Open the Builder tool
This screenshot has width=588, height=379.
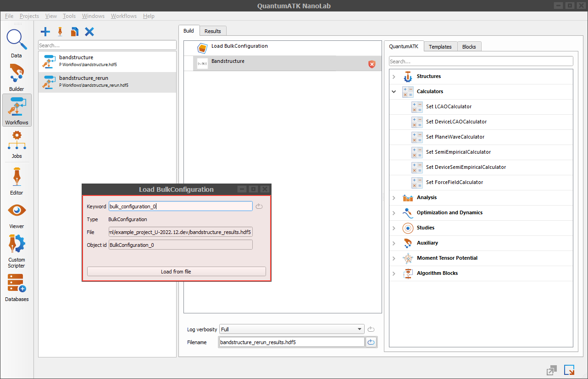pyautogui.click(x=17, y=77)
